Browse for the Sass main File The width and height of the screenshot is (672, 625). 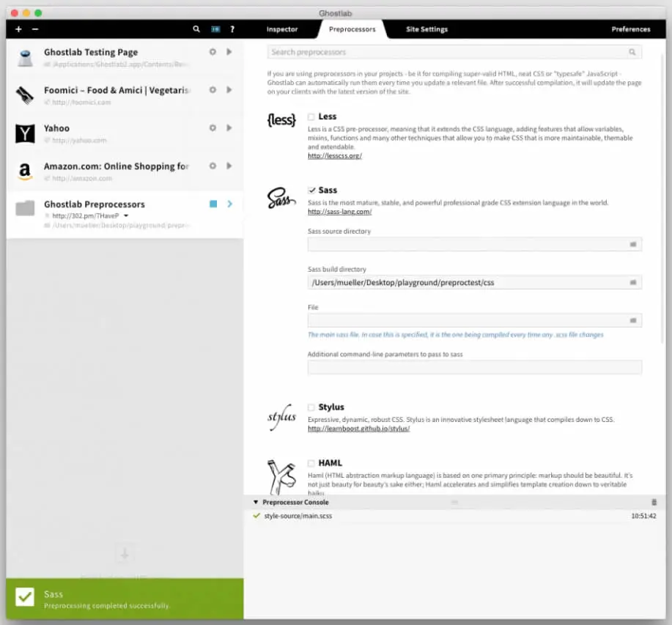(x=633, y=321)
